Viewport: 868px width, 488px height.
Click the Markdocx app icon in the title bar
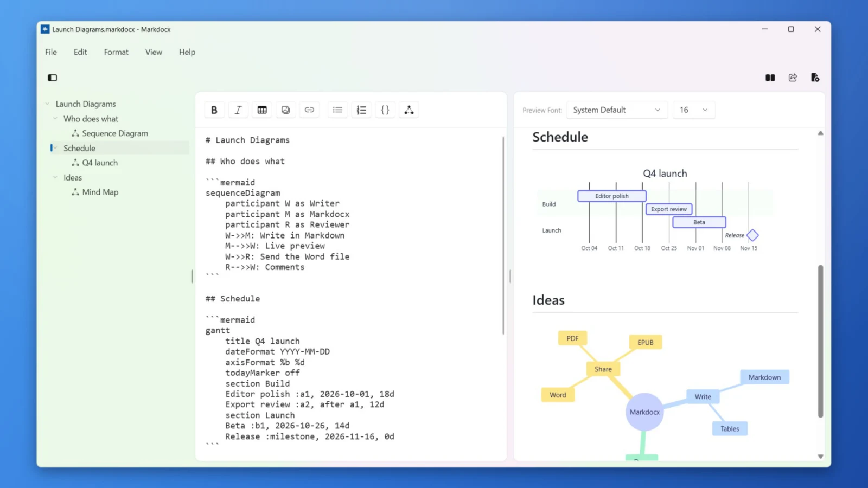click(45, 29)
